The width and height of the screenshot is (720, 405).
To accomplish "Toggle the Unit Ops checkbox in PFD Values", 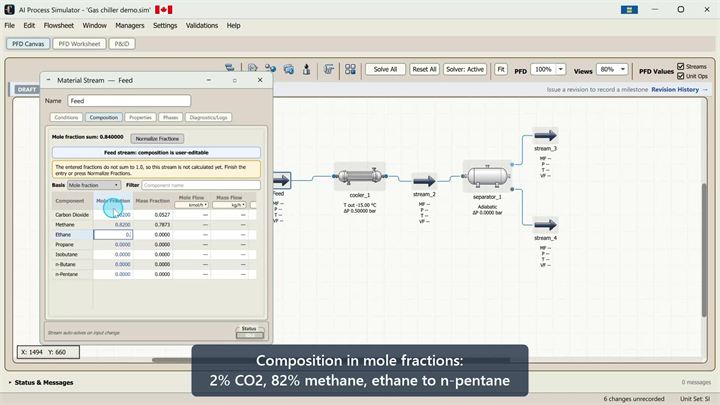I will (x=681, y=76).
